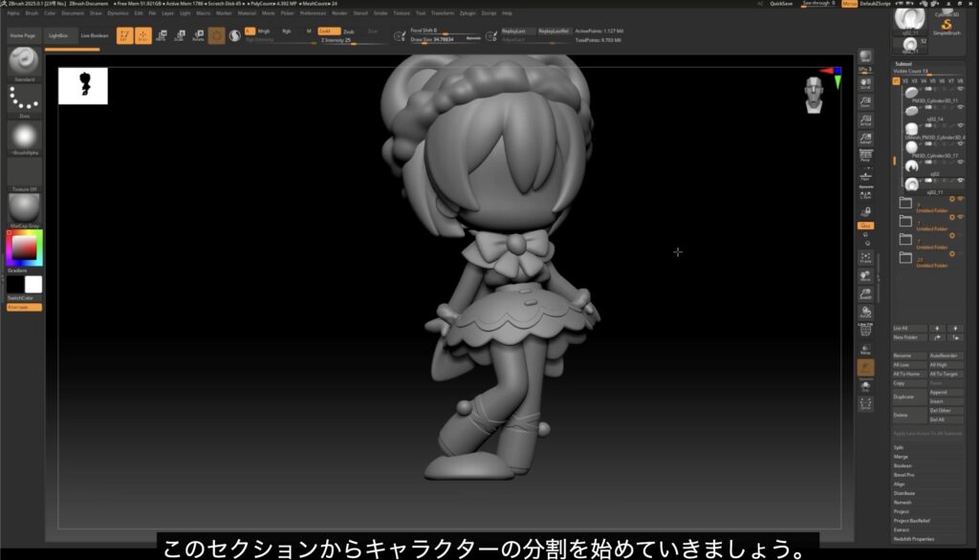Toggle the Floor grid button
979x560 pixels.
[x=865, y=175]
